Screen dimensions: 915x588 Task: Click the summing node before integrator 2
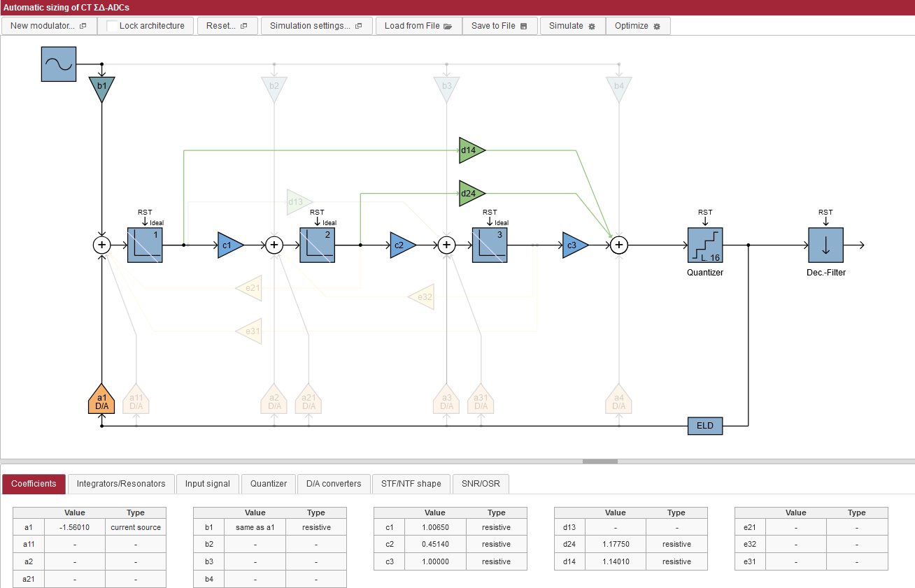274,245
